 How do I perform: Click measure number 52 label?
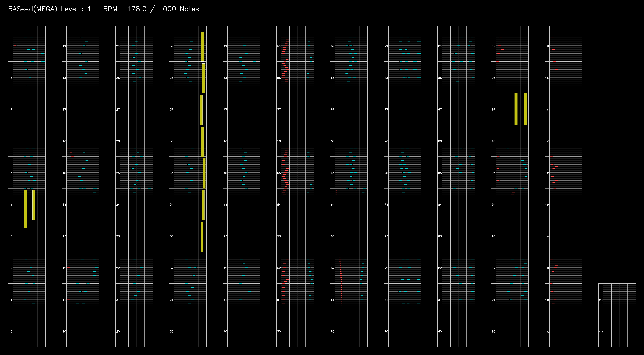[x=279, y=268]
